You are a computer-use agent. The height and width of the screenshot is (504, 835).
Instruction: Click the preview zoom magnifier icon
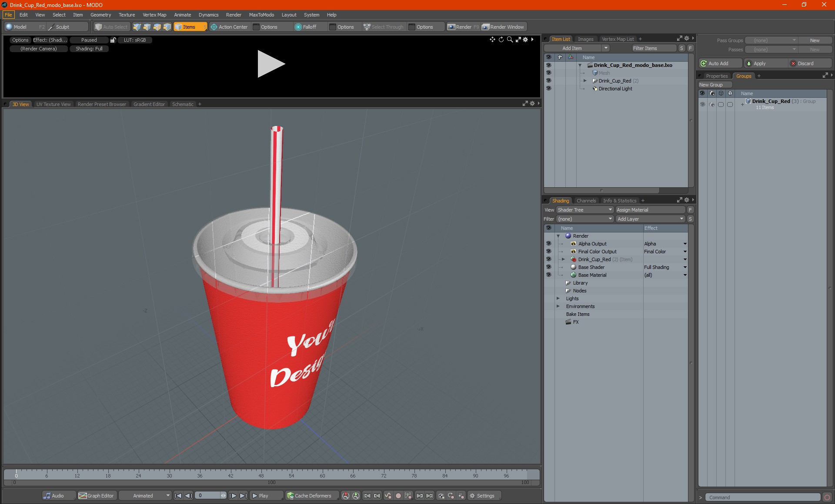coord(510,40)
